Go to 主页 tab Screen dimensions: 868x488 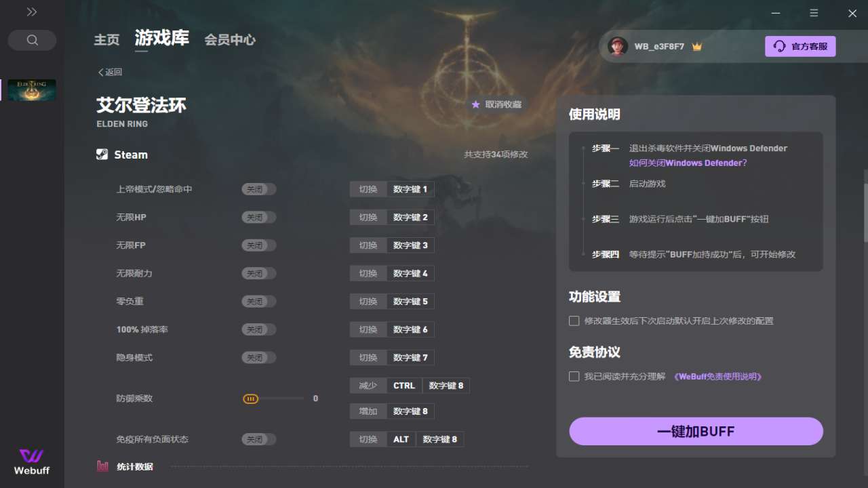106,40
